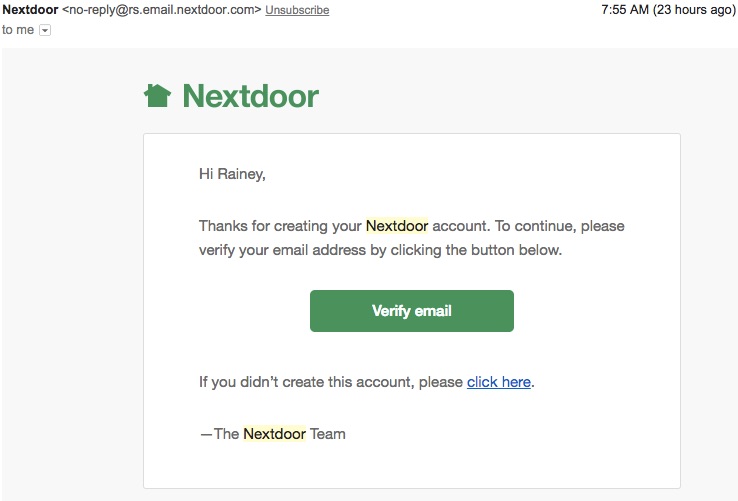Click the "verify your email address" text
Image resolution: width=738 pixels, height=501 pixels.
point(284,250)
